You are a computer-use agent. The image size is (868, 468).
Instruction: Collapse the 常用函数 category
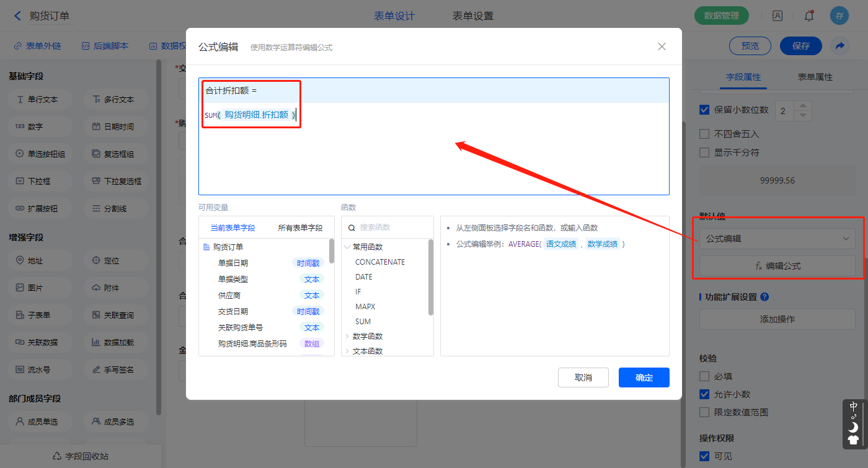tap(347, 247)
